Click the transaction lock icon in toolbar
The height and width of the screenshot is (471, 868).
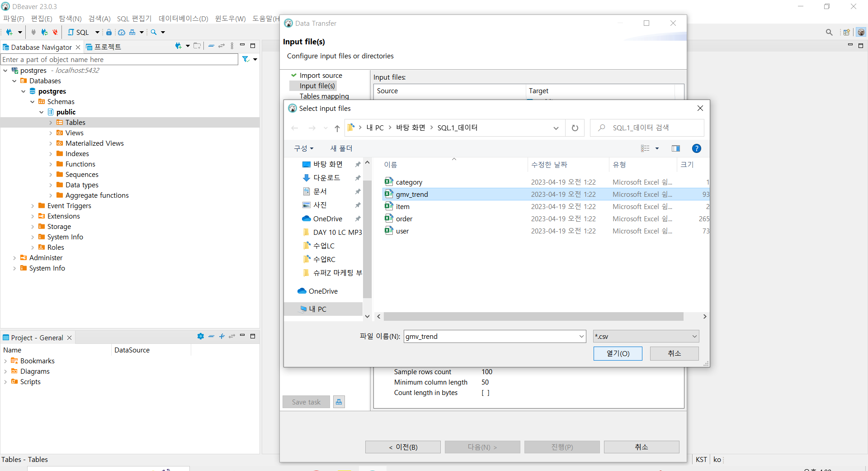(x=109, y=32)
